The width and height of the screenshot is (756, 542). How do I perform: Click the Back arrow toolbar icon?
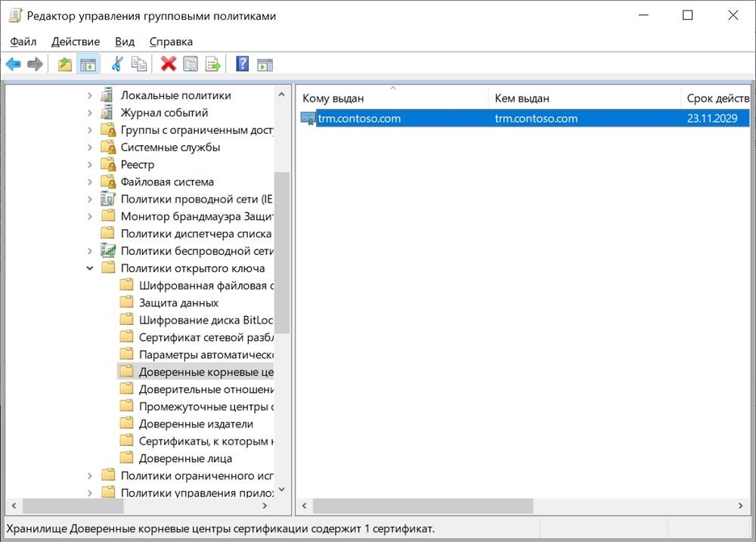[14, 64]
